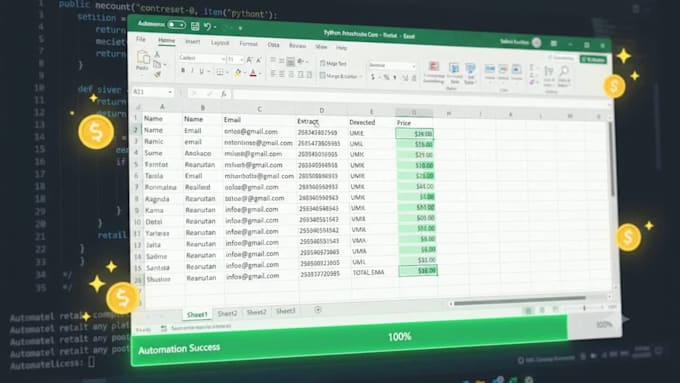The image size is (680, 383).
Task: Click the red Font Color icon
Action: click(253, 73)
